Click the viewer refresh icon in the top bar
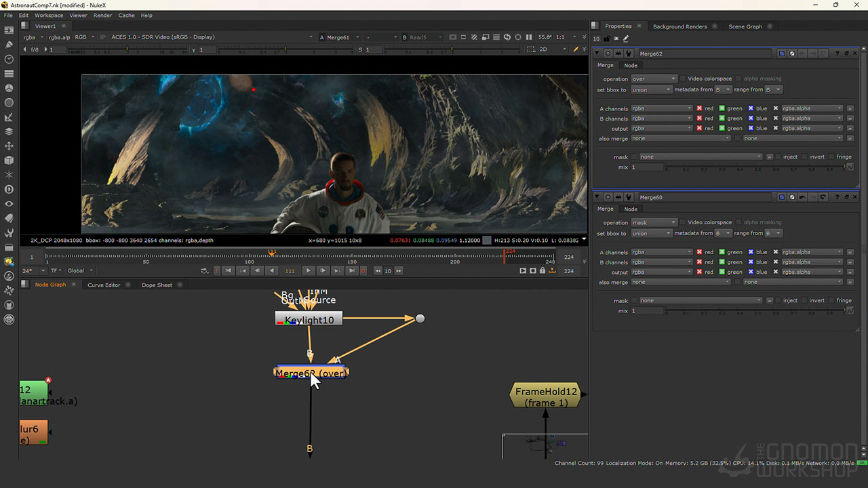This screenshot has height=488, width=868. (x=507, y=37)
